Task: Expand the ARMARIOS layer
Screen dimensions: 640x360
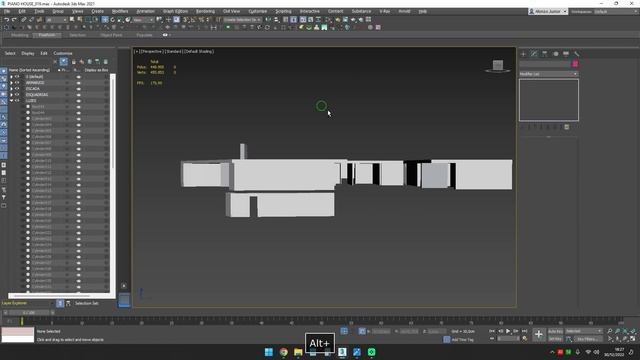Action: point(11,82)
